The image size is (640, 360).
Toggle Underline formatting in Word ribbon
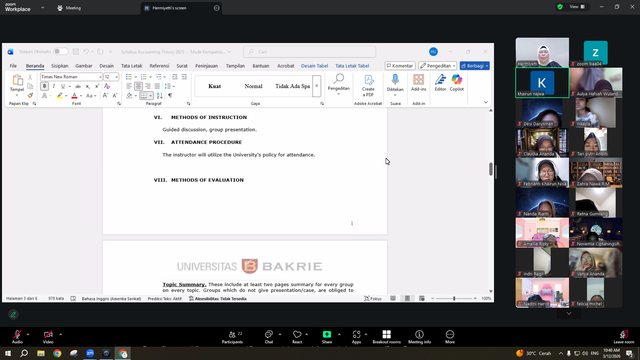click(63, 86)
